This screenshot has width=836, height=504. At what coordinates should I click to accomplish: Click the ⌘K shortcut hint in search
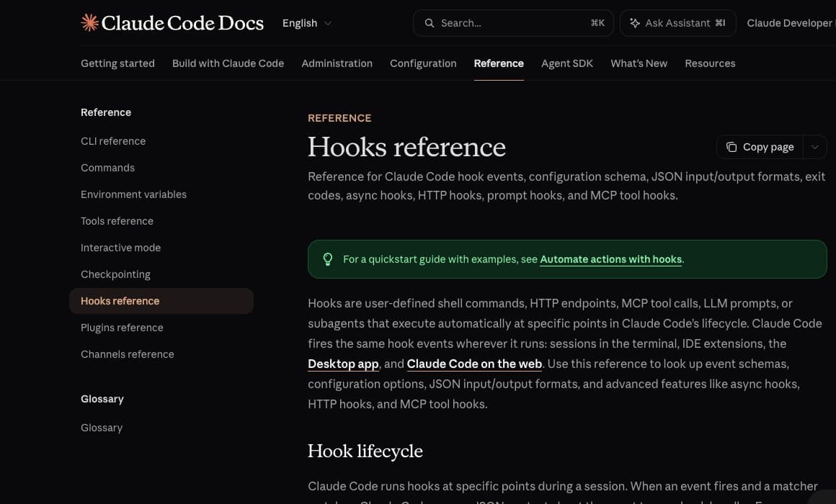coord(597,23)
